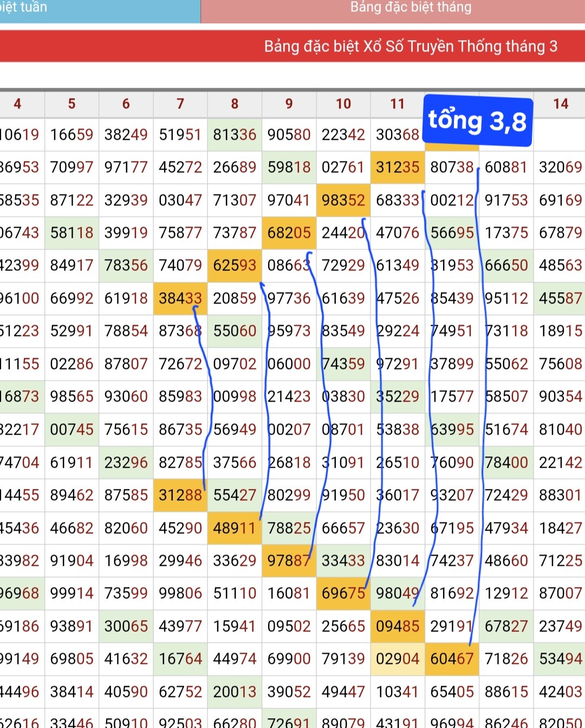
Task: Select the orange highlighted cell 31235
Action: click(398, 167)
